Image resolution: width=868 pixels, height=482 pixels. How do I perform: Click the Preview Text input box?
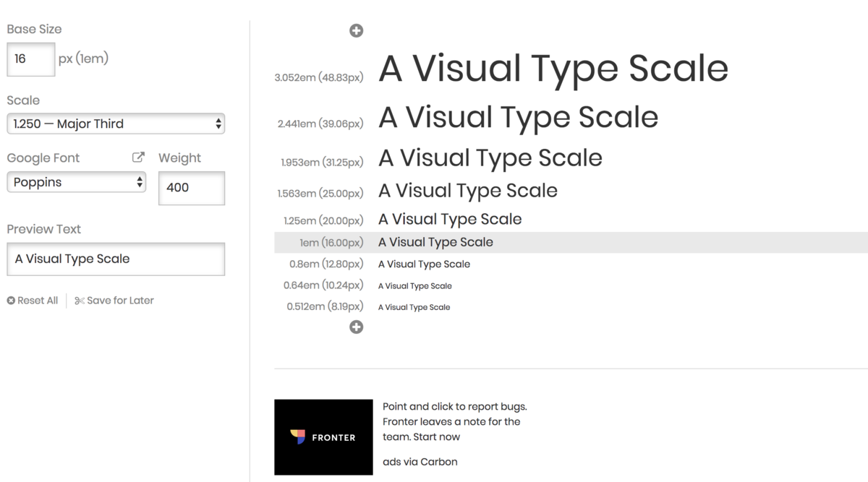116,259
